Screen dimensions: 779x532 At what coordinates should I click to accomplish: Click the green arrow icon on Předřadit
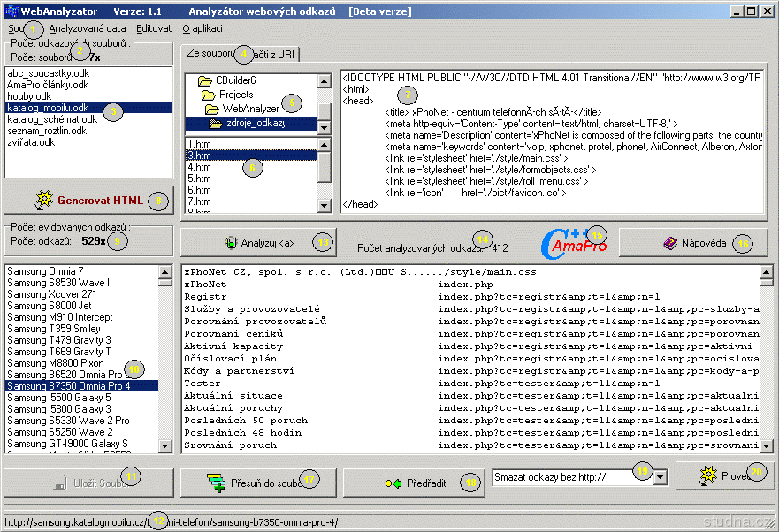[x=393, y=483]
